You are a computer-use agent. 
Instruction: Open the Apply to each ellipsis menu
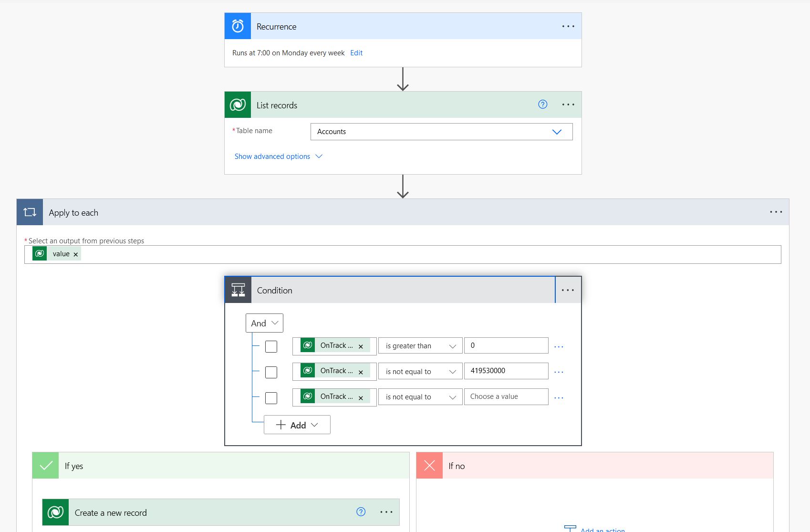(776, 212)
